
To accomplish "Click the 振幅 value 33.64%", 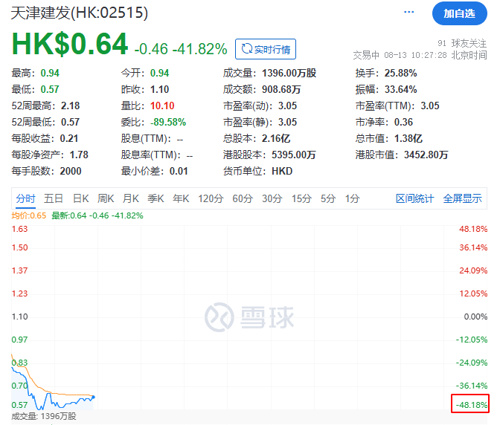I will 401,89.
